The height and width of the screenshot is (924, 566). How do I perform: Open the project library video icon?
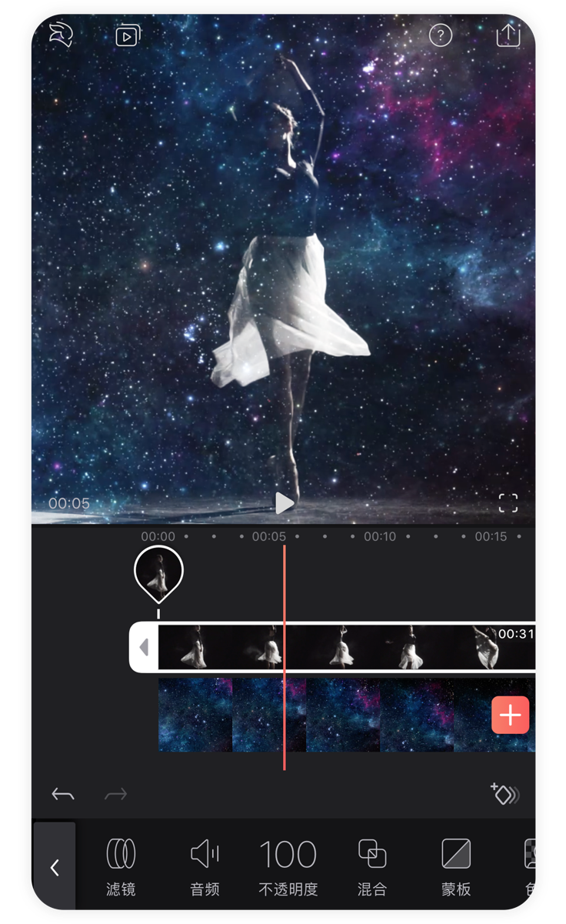pos(128,35)
